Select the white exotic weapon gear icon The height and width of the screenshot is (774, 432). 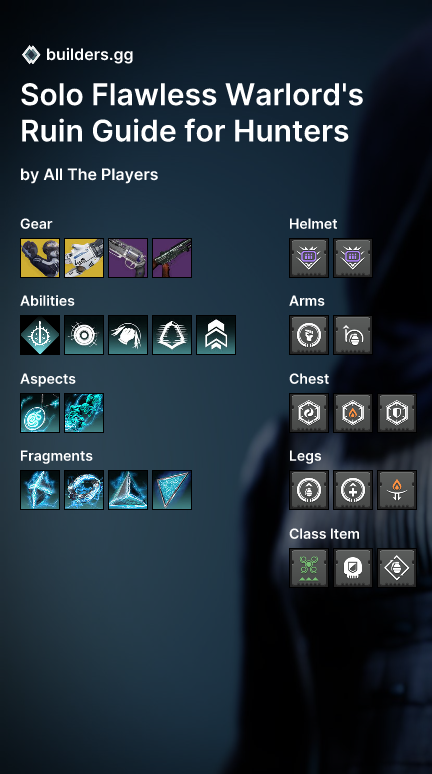click(x=84, y=258)
